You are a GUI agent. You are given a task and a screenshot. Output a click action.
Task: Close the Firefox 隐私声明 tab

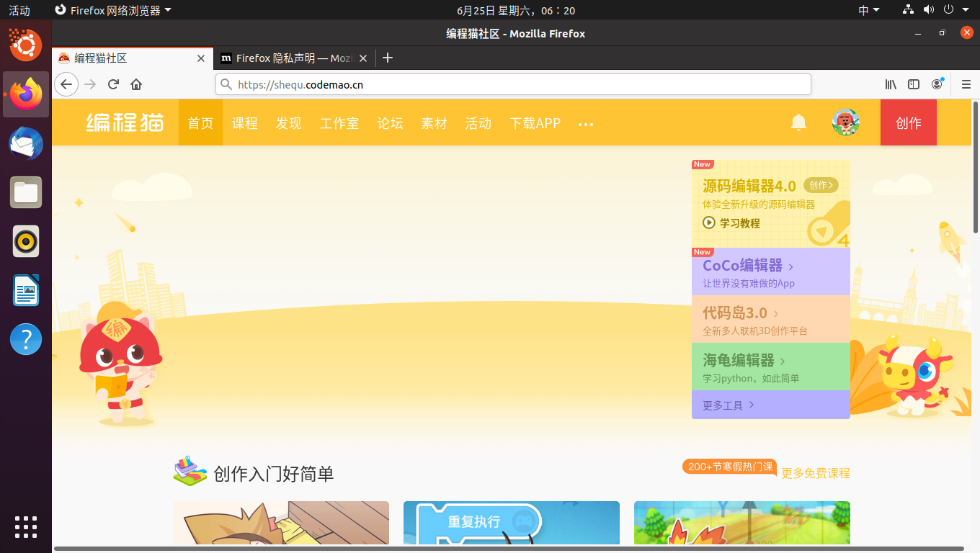click(363, 58)
